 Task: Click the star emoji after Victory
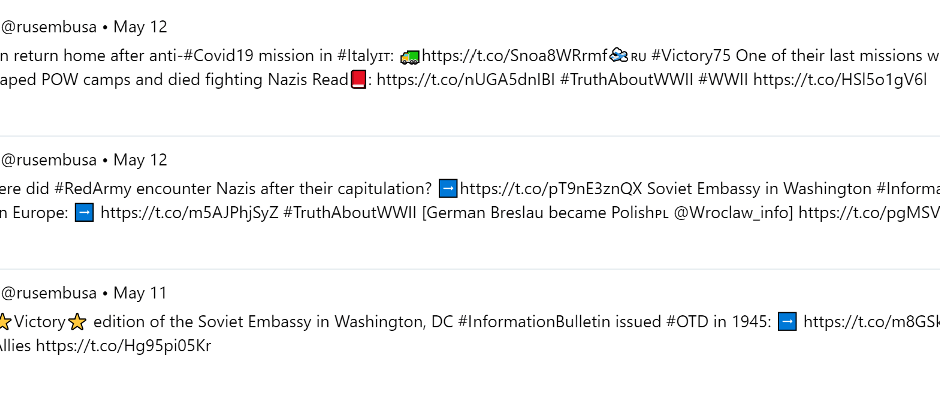[77, 322]
